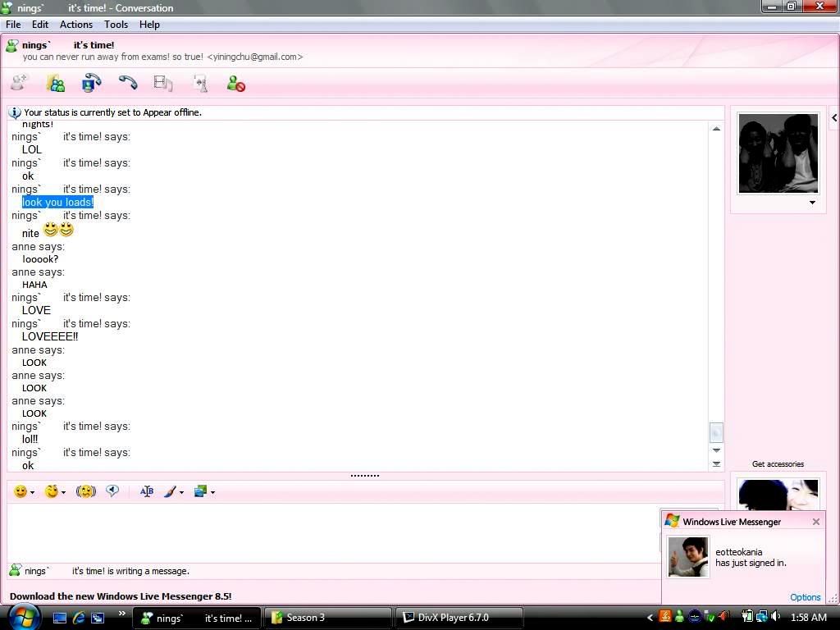Open the Tools menu
The height and width of the screenshot is (630, 840).
click(116, 25)
